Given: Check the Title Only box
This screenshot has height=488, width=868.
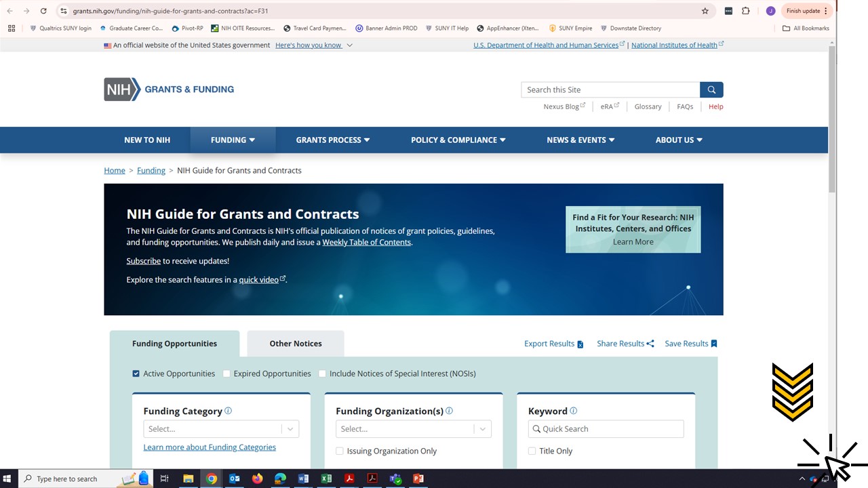Looking at the screenshot, I should point(532,451).
